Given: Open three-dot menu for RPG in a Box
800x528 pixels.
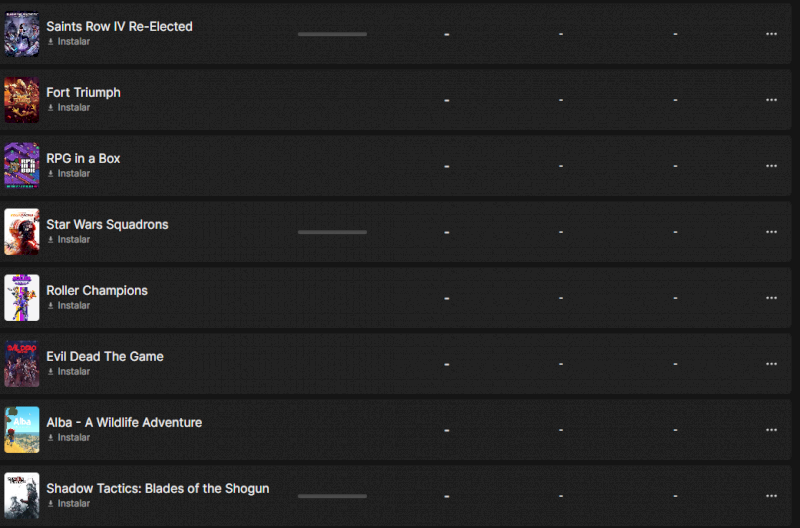Looking at the screenshot, I should (771, 166).
